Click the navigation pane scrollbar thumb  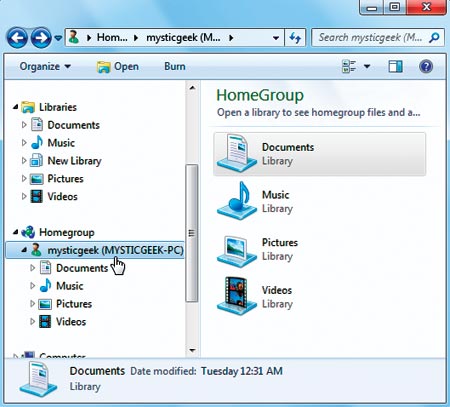(x=192, y=233)
